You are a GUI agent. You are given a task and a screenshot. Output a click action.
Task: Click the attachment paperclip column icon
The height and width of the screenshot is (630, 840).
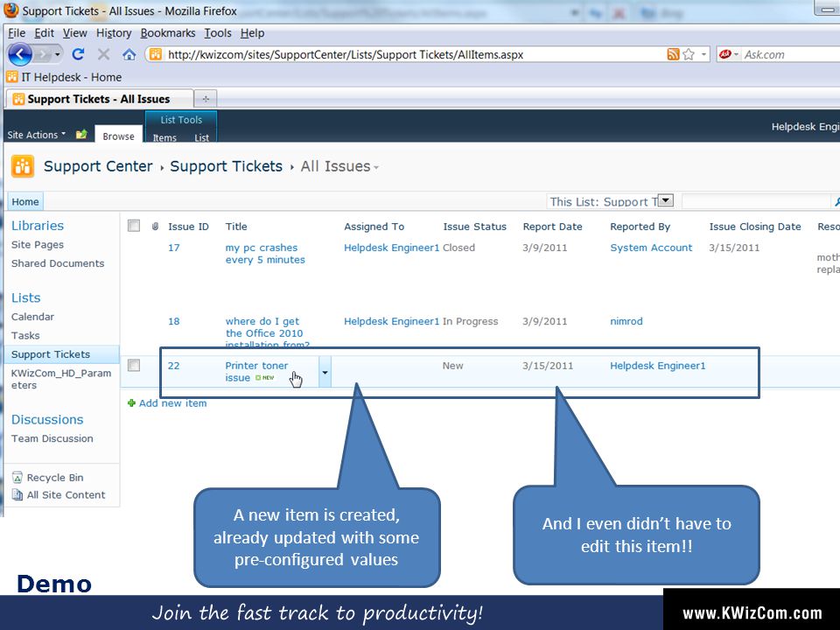(x=156, y=226)
